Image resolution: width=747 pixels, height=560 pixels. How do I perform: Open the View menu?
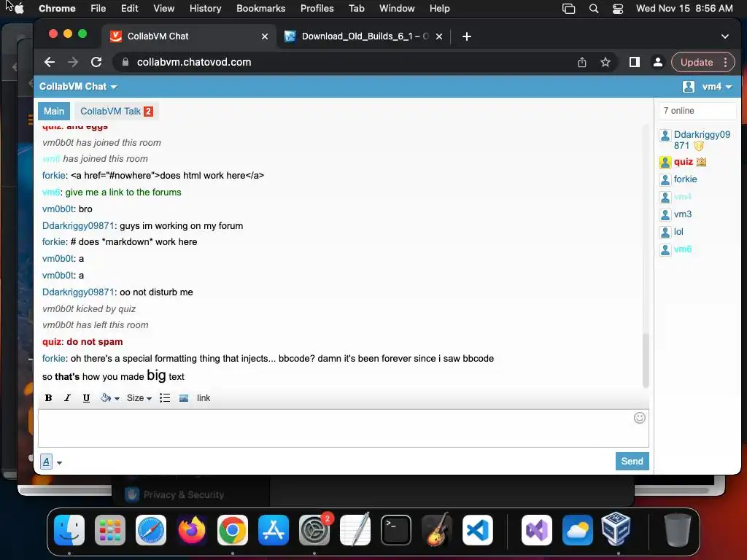pos(164,9)
